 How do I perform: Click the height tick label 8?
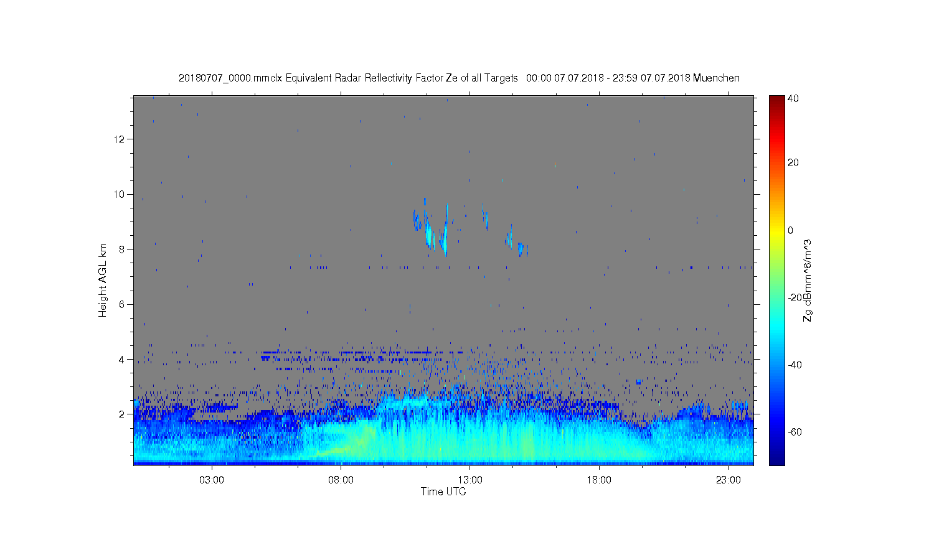click(x=123, y=250)
